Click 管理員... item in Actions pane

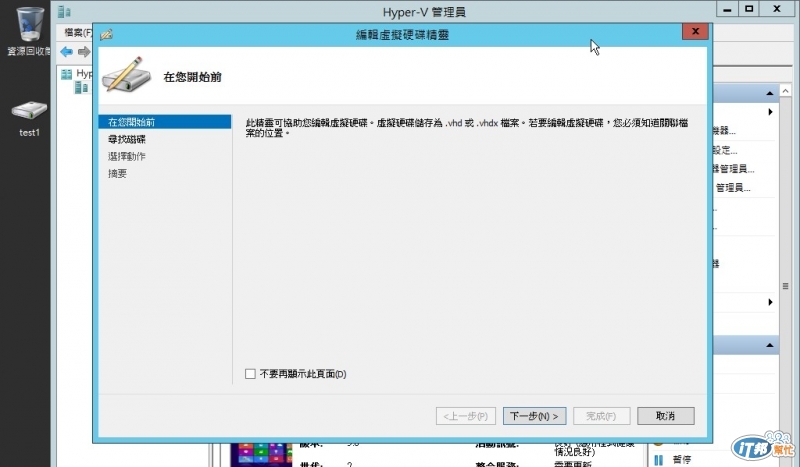(x=733, y=188)
